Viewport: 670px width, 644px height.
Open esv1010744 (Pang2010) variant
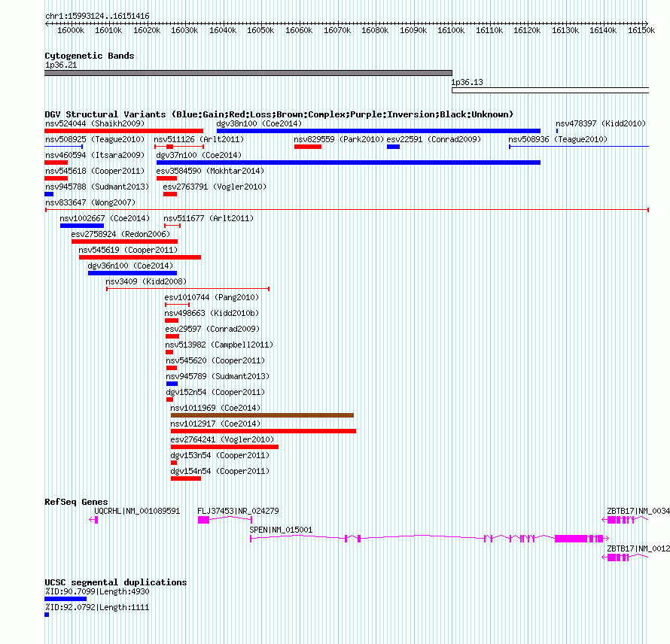[x=212, y=298]
